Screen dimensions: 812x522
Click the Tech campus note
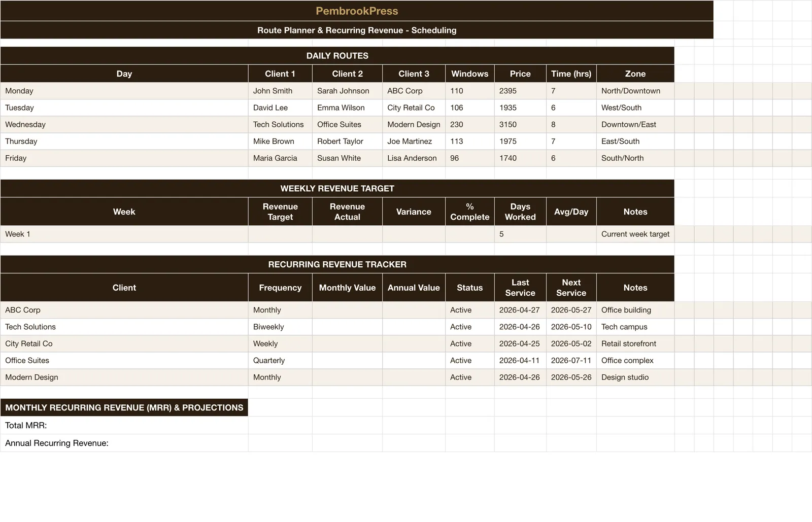coord(635,327)
